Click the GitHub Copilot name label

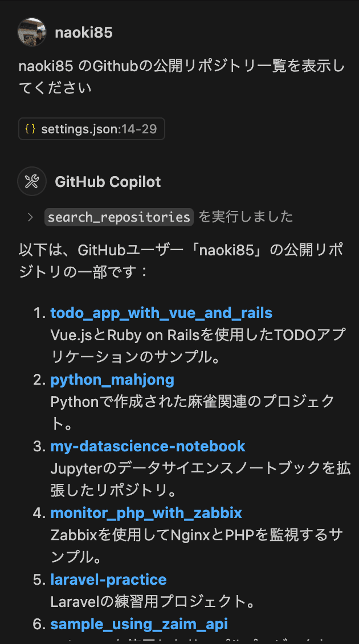click(x=108, y=181)
